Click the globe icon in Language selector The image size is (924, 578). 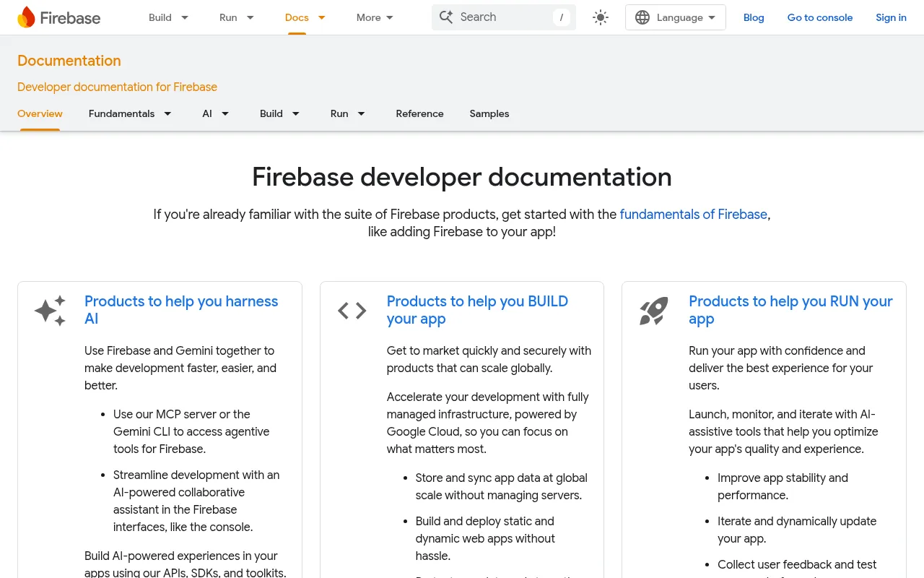[x=642, y=17]
